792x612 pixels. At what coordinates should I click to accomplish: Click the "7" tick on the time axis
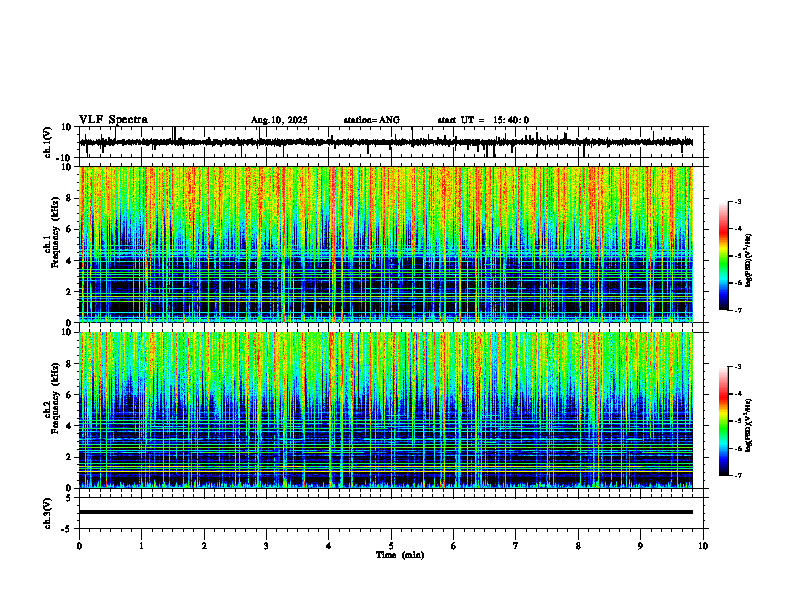(516, 546)
